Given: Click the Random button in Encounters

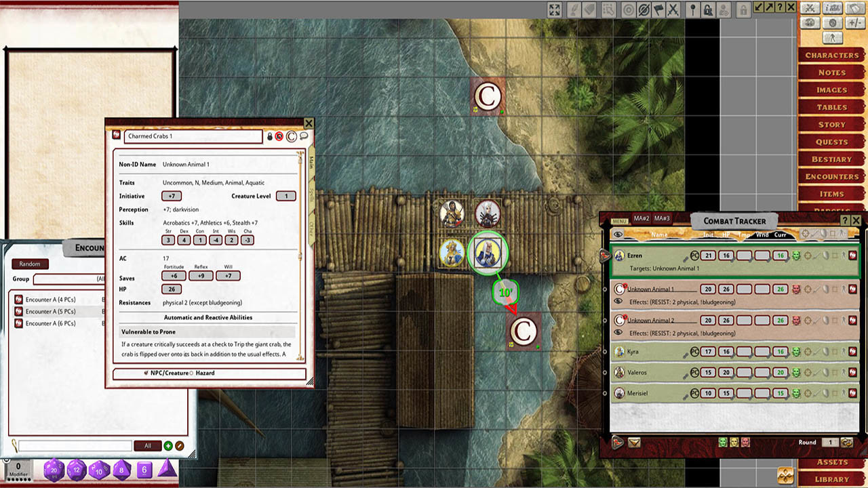Looking at the screenshot, I should tap(30, 264).
